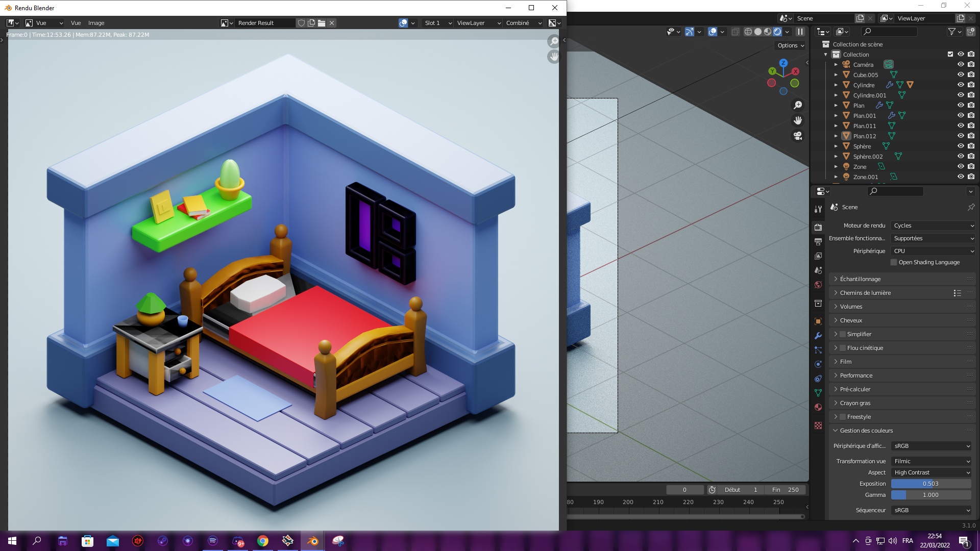Click the hand pan icon in the 3D viewport
Image resolution: width=980 pixels, height=551 pixels.
point(798,120)
